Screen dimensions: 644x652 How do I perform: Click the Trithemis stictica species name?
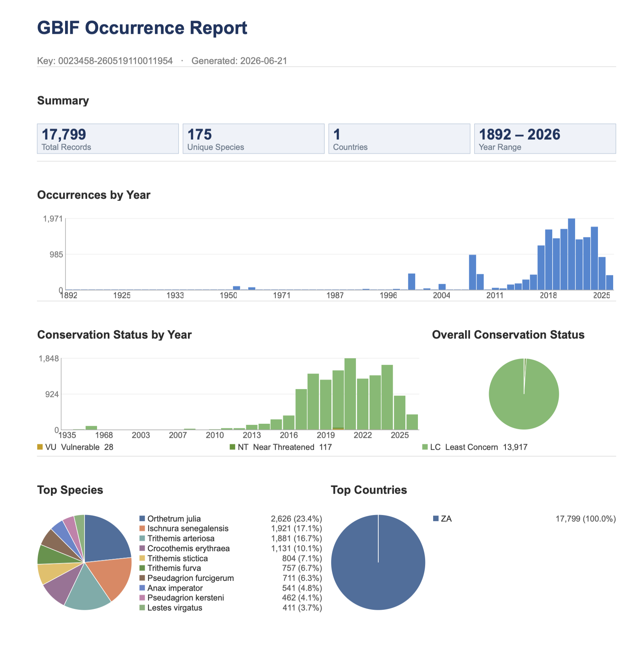tap(178, 558)
